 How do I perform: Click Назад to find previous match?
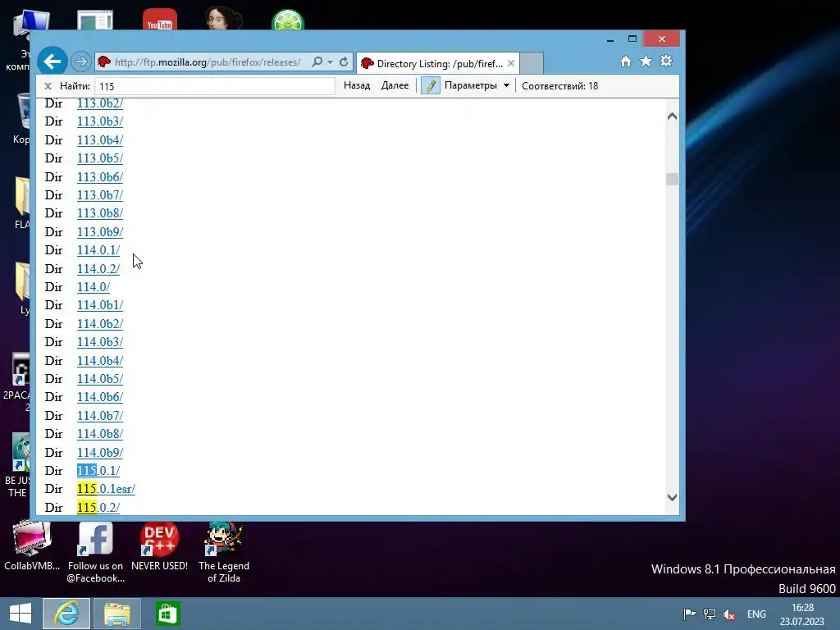[x=357, y=85]
